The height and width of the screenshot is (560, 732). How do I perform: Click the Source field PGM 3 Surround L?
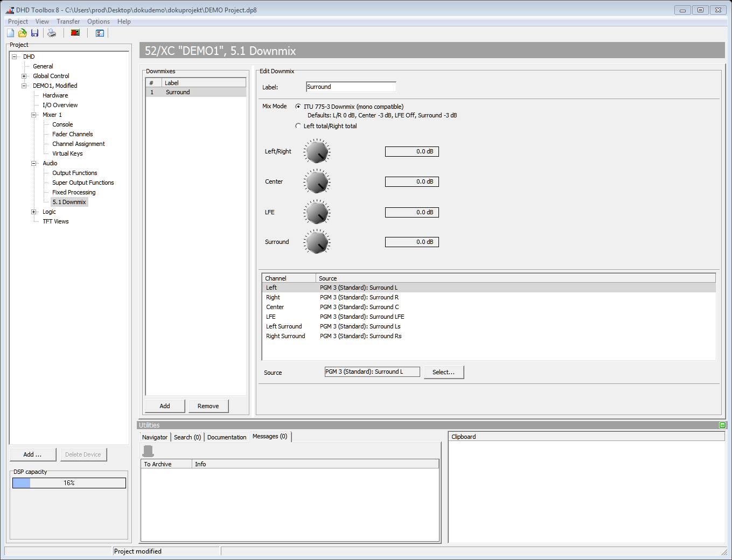(372, 372)
